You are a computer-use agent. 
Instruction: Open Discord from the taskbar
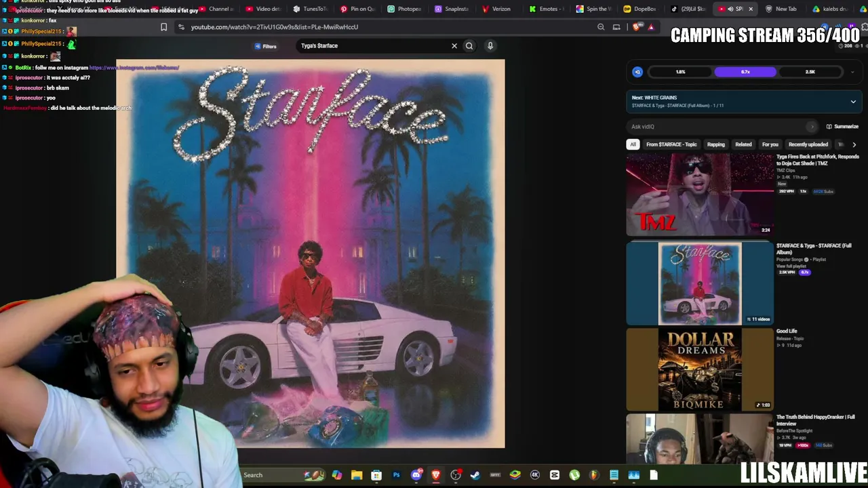[x=416, y=475]
